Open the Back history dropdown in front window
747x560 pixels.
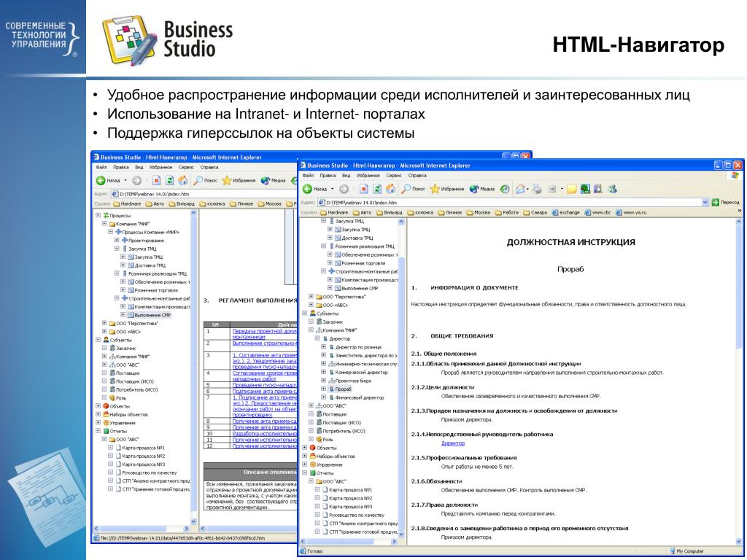[333, 189]
